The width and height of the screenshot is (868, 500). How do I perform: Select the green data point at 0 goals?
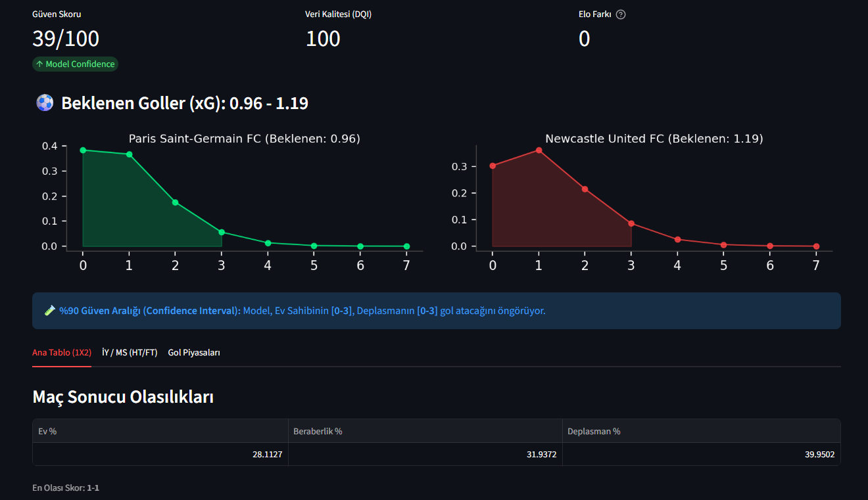pyautogui.click(x=82, y=149)
